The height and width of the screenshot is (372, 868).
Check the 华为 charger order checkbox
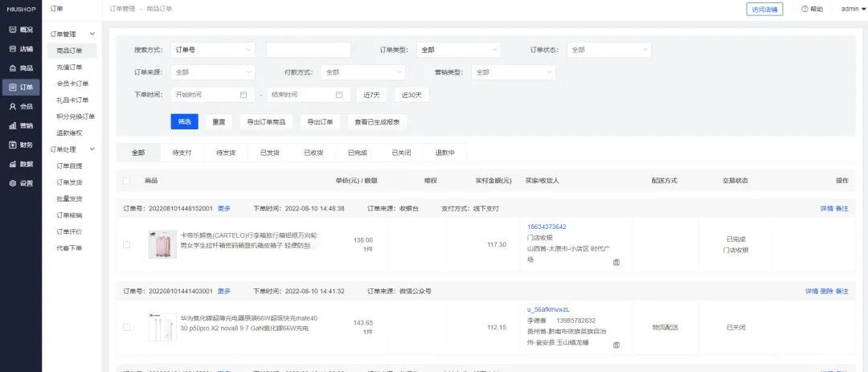126,327
